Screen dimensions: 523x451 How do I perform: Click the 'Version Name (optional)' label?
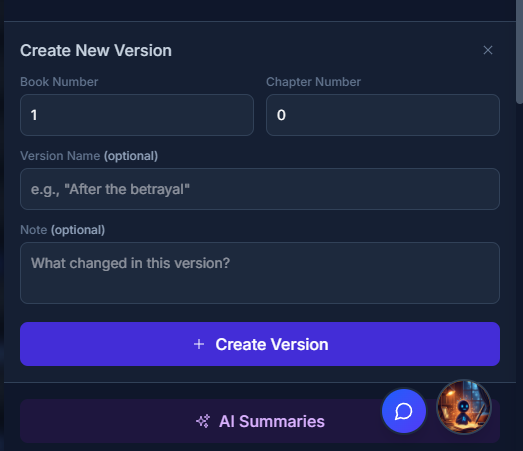point(89,156)
